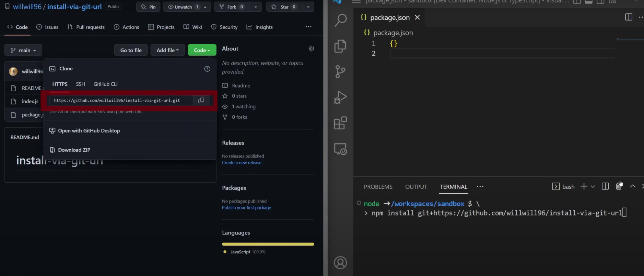
Task: Open the index.js file
Action: (x=30, y=101)
